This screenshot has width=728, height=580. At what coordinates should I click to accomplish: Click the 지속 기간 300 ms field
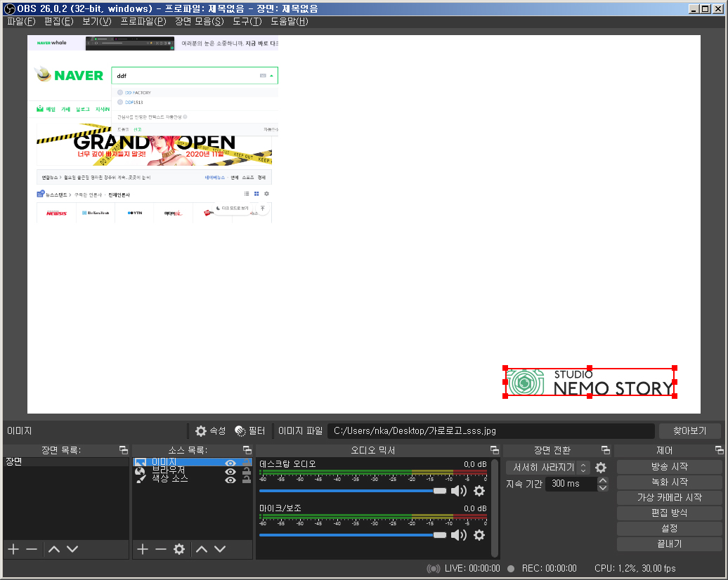tap(571, 484)
